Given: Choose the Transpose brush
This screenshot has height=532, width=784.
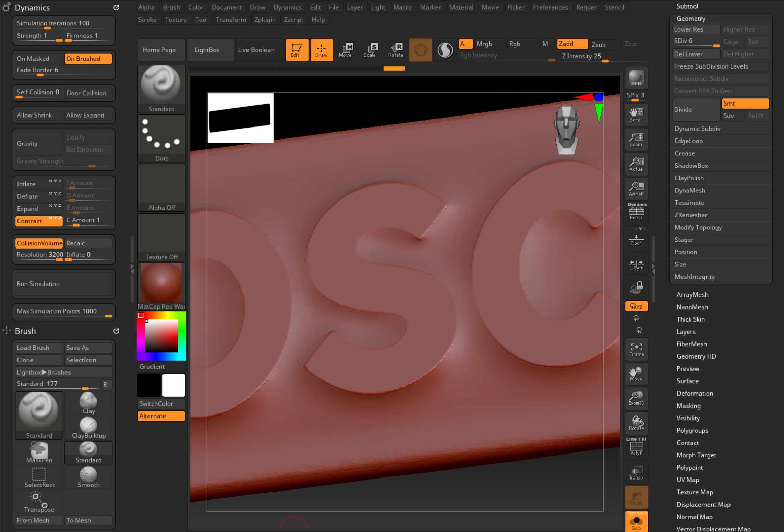Looking at the screenshot, I should (39, 502).
